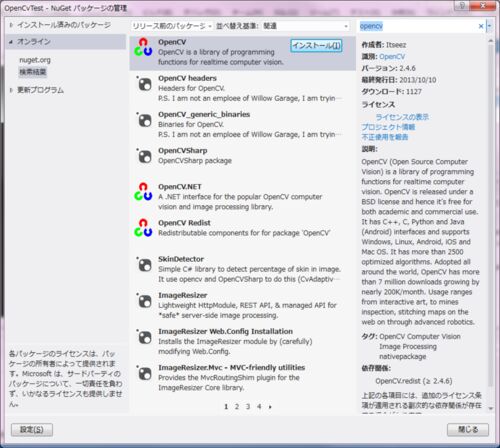Open the 不正使用を報告 link

[385, 137]
